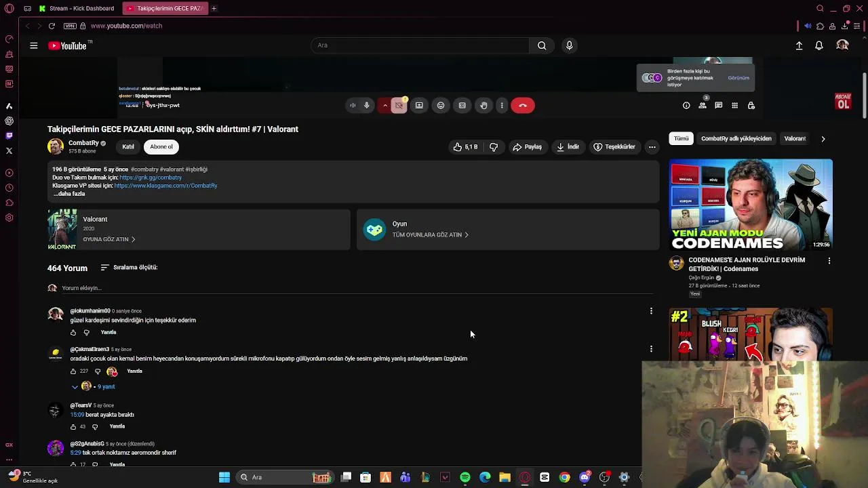The width and height of the screenshot is (868, 488).
Task: Open meeting details info icon
Action: tap(686, 105)
